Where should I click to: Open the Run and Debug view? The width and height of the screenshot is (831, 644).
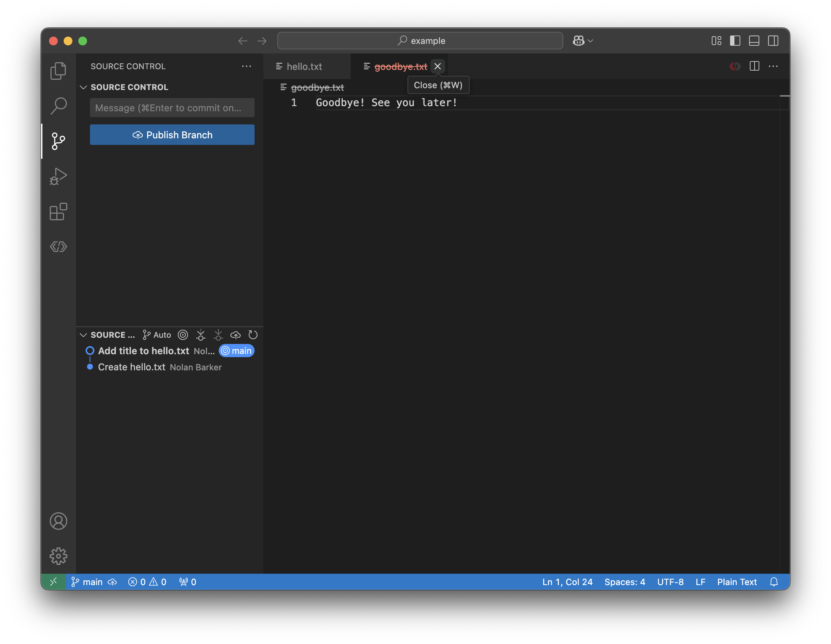click(x=58, y=176)
